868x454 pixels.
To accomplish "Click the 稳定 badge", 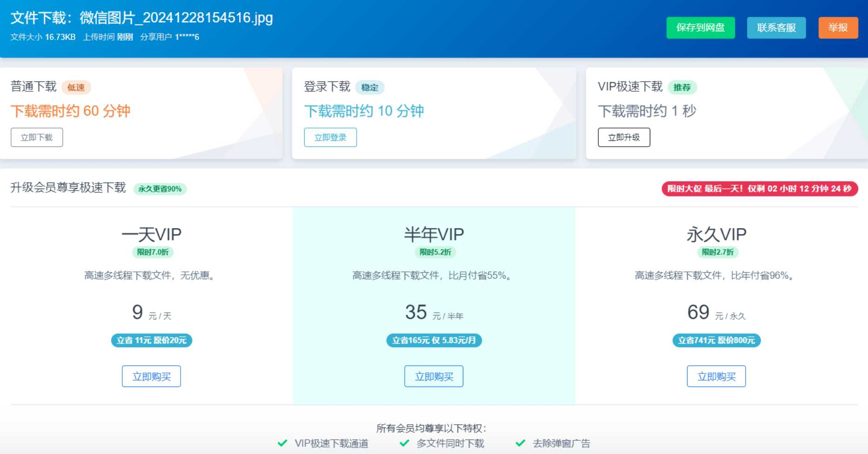I will [370, 88].
